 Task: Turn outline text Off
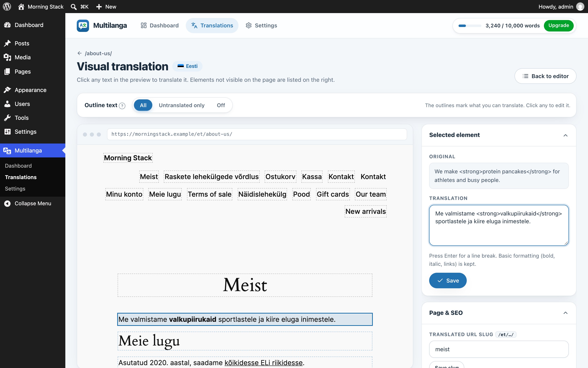221,105
